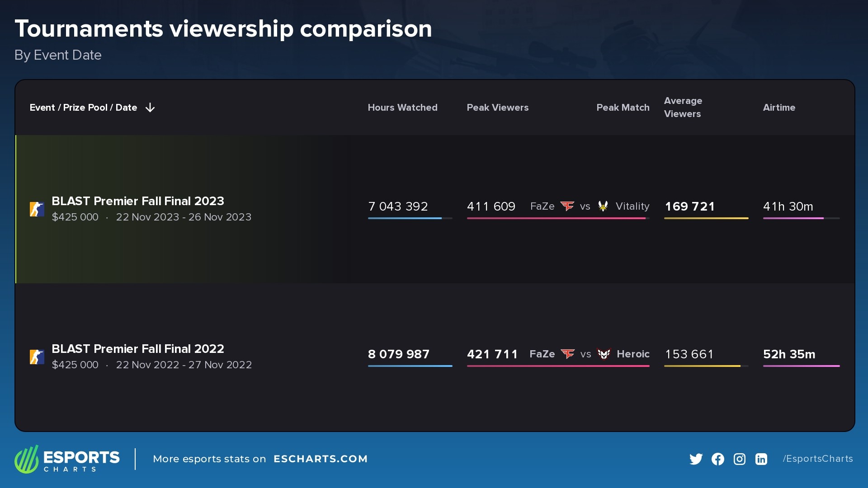Click the Heroic team logo

click(604, 354)
